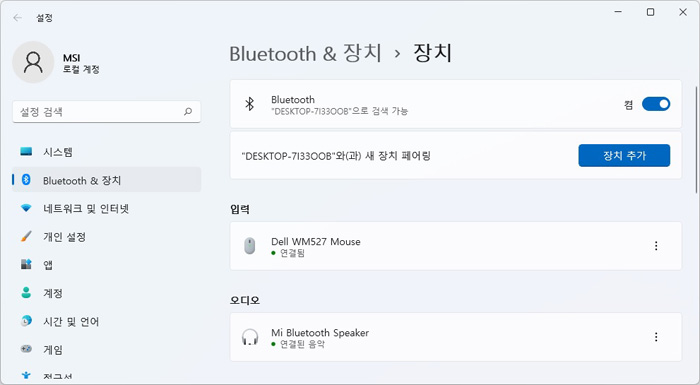Click the MSI user profile avatar
Screen dimensions: 700x385
33,62
